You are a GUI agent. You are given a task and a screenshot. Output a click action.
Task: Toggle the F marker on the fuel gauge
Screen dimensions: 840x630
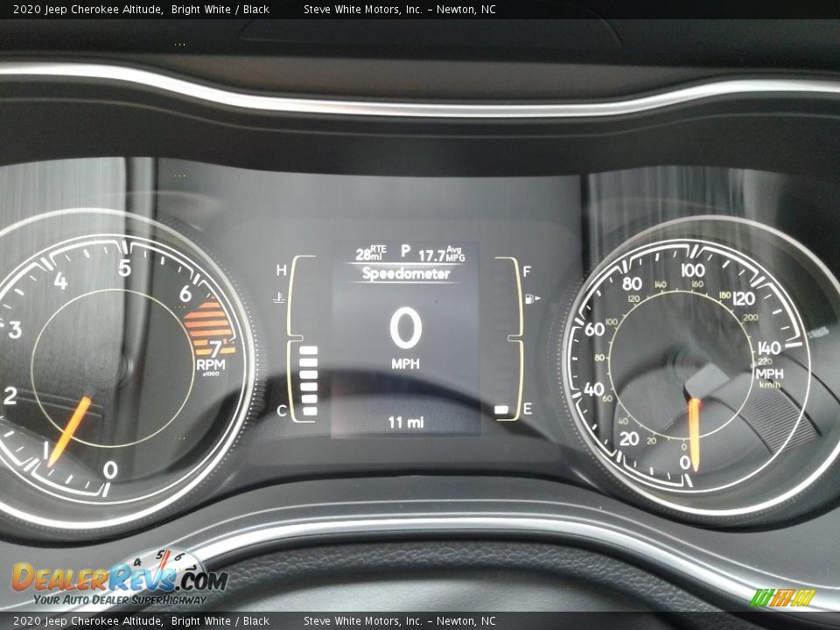(x=525, y=271)
